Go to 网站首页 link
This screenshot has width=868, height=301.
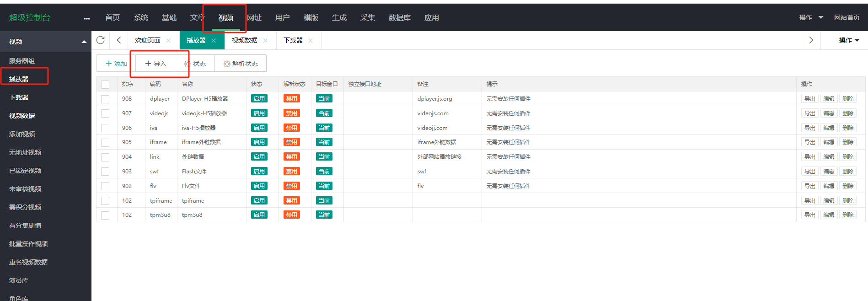tap(847, 17)
